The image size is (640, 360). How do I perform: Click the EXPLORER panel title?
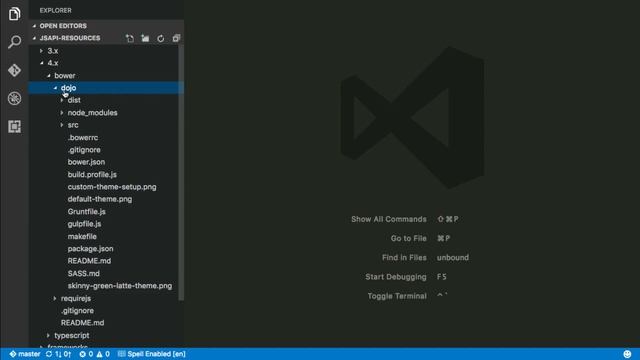56,10
